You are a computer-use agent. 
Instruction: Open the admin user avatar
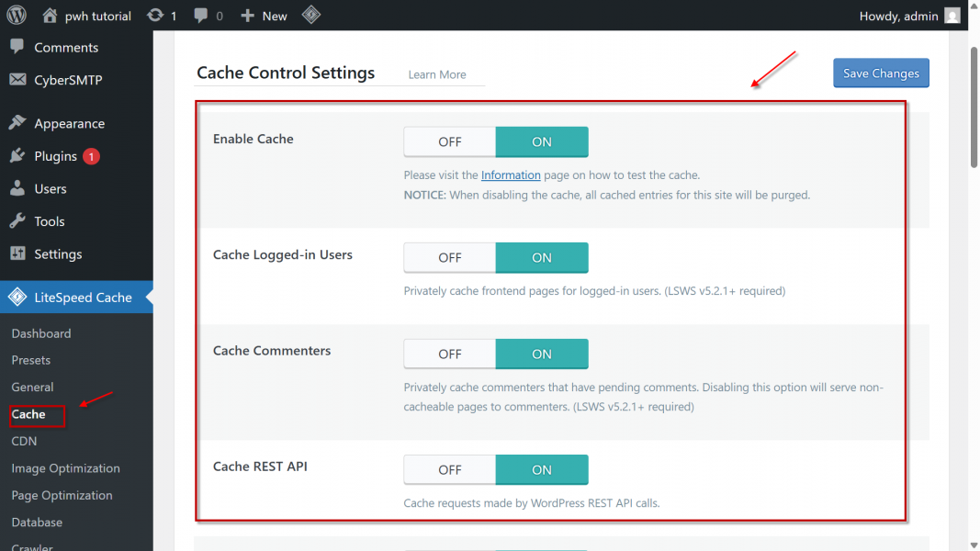click(952, 16)
